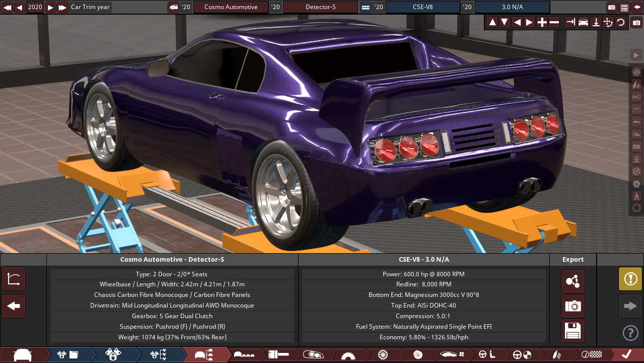This screenshot has height=363, width=644.
Task: Select the car front view icon
Action: [583, 22]
